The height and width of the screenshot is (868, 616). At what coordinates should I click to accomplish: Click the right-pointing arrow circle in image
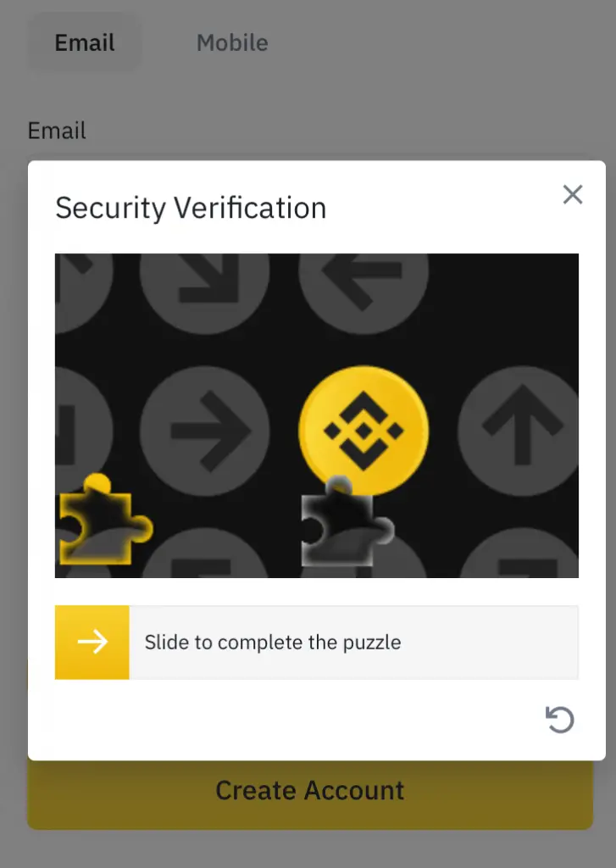pos(205,431)
